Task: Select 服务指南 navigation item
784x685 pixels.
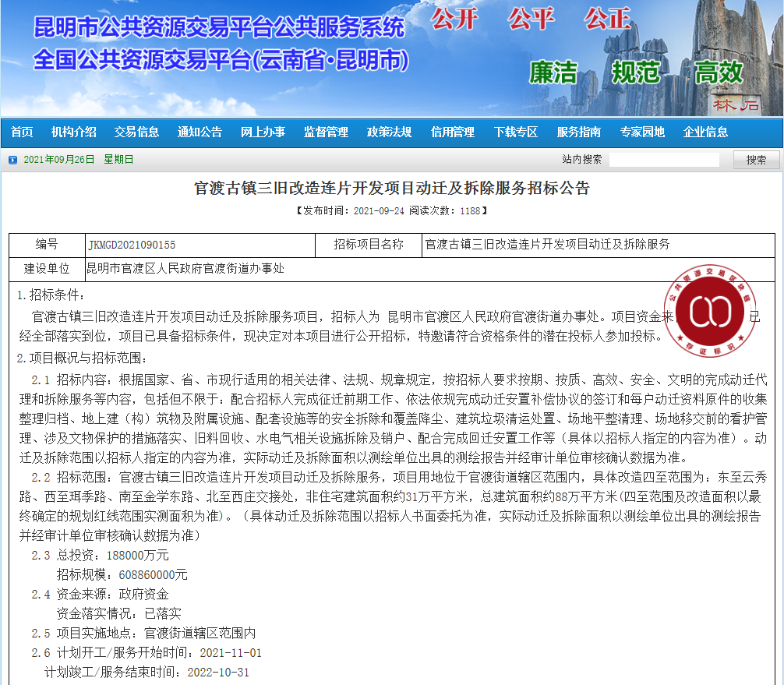Action: 579,132
